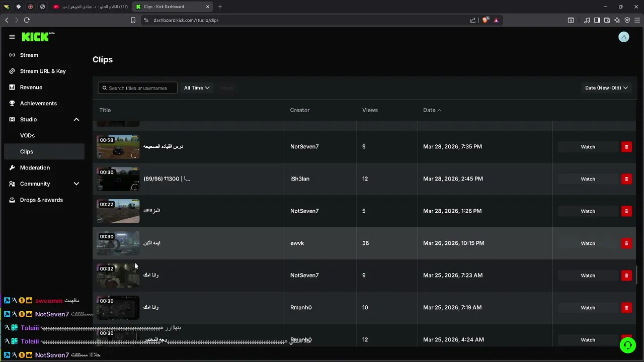The height and width of the screenshot is (362, 644).
Task: Watch the Rmanh0 clip from 7:19 AM
Action: click(588, 308)
